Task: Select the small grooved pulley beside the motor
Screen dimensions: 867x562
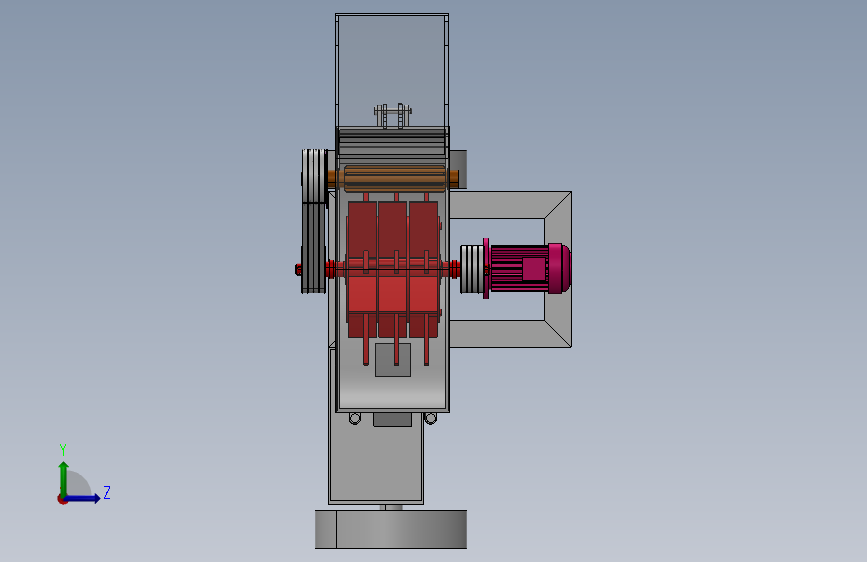Action: 472,269
